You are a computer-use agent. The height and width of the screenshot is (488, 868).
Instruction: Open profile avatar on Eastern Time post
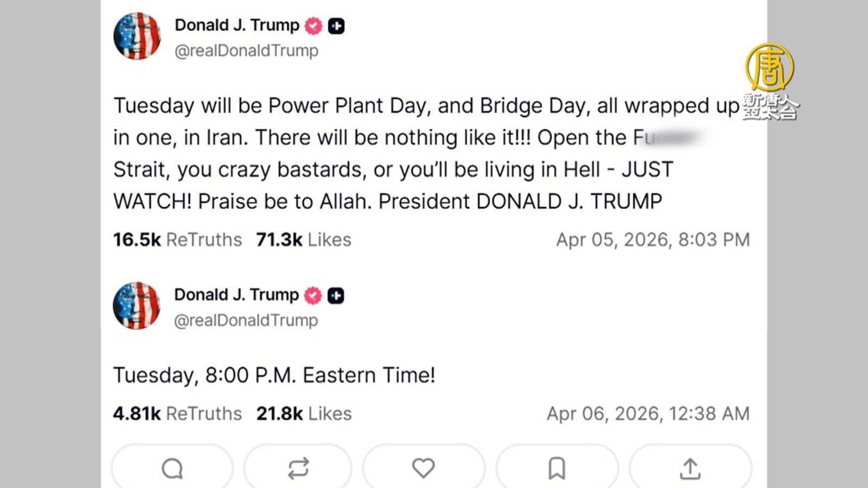point(137,306)
